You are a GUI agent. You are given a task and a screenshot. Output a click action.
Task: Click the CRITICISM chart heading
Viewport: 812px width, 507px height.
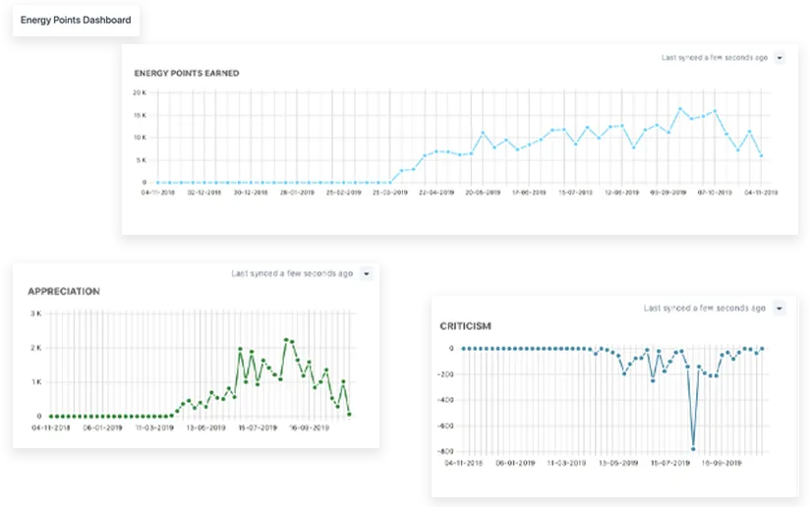466,325
